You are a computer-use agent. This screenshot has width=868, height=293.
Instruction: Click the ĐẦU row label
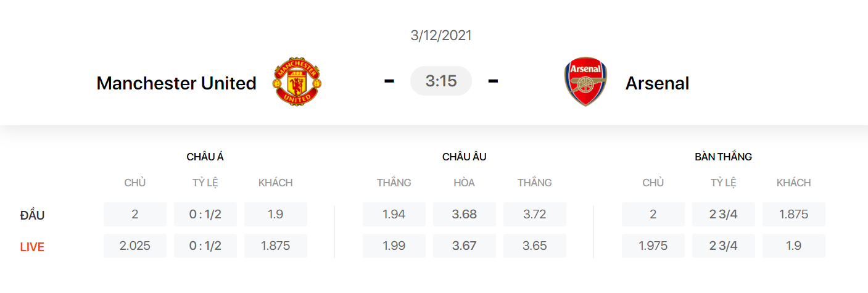click(x=32, y=215)
